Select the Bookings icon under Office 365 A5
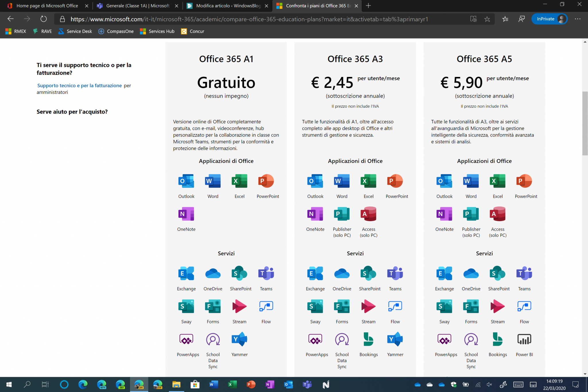This screenshot has height=392, width=588. pos(498,339)
